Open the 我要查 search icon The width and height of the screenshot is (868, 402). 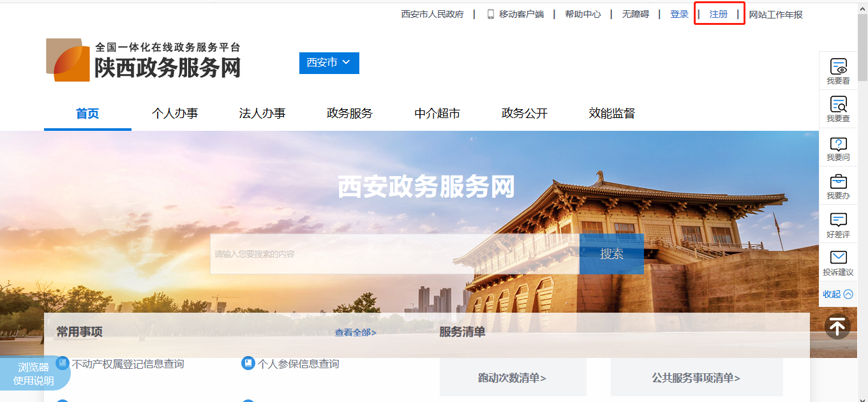[838, 104]
